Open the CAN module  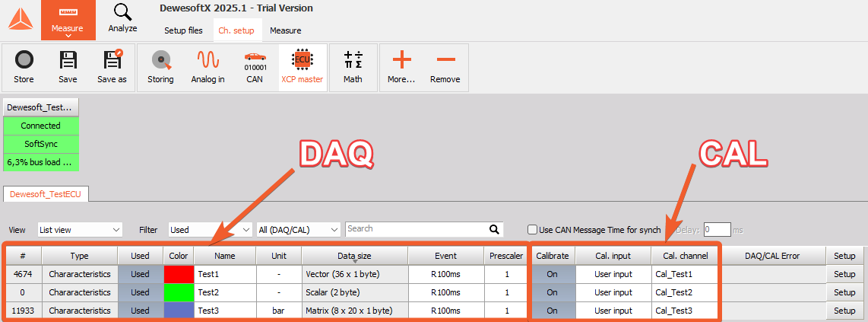point(255,68)
